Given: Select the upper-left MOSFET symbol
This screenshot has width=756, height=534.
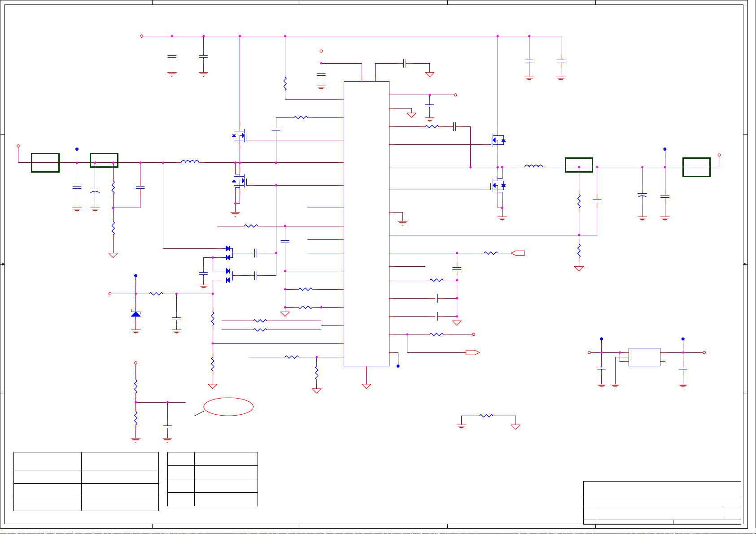Looking at the screenshot, I should [239, 136].
